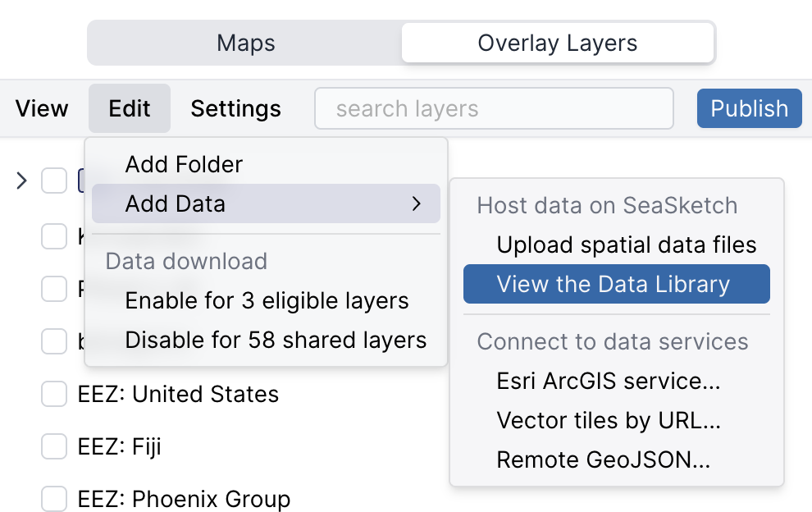This screenshot has width=812, height=512.
Task: Choose Add Folder from Edit menu
Action: pos(184,164)
